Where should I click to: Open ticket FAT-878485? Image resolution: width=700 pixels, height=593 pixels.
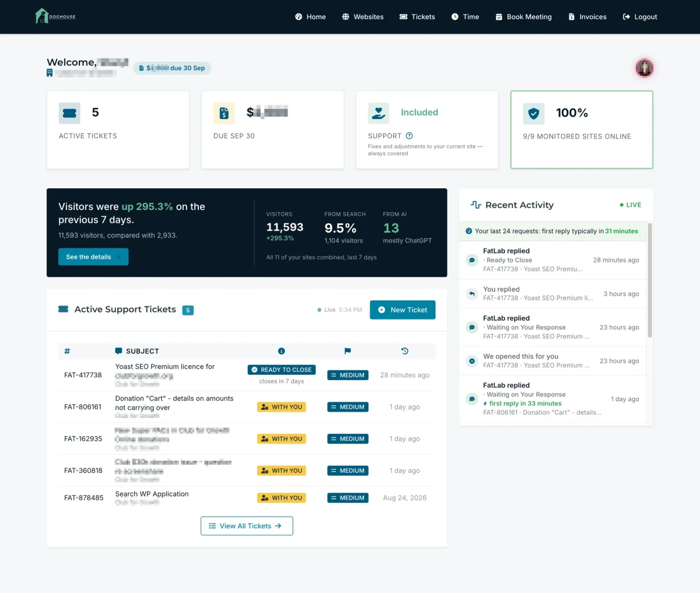click(83, 498)
